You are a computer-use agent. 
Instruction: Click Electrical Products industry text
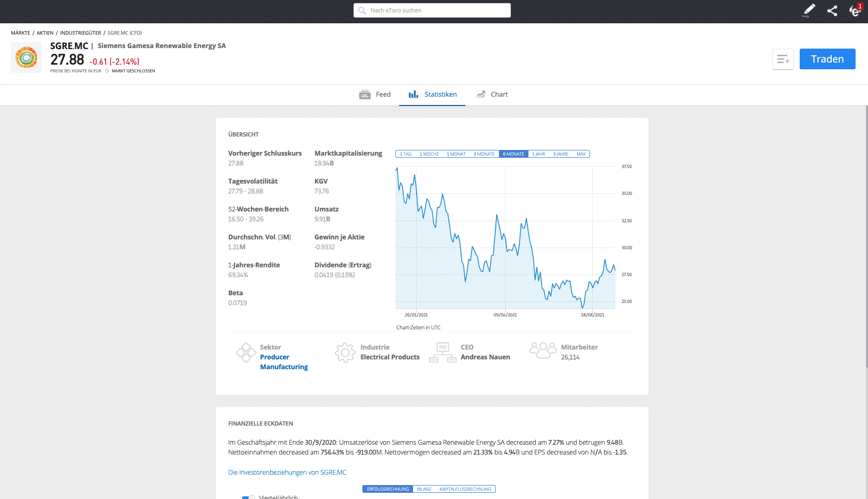tap(390, 357)
